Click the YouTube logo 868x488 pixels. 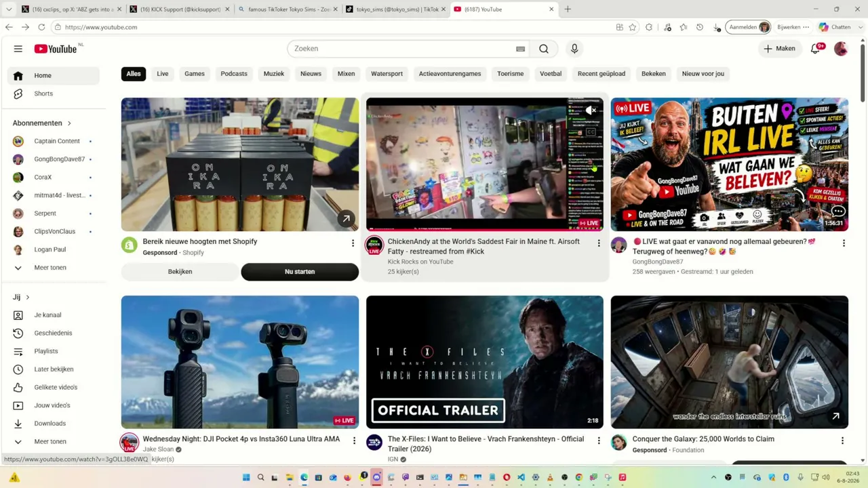tap(56, 49)
